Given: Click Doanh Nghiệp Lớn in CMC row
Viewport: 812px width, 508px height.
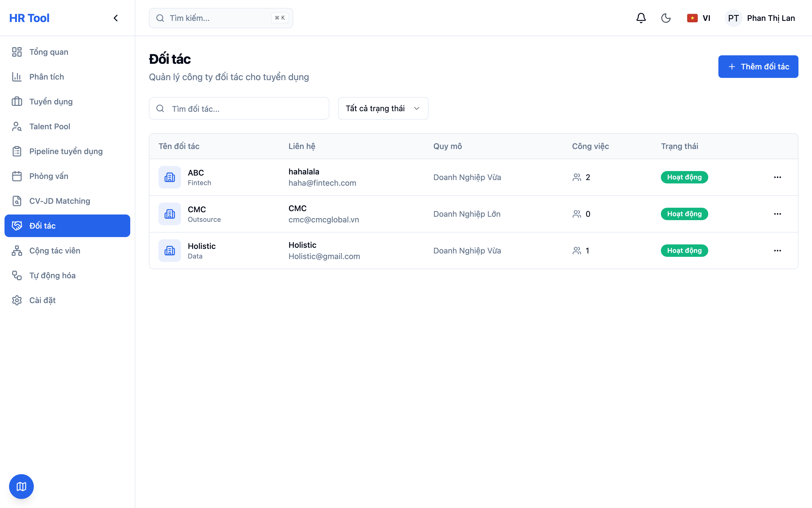Looking at the screenshot, I should [467, 214].
